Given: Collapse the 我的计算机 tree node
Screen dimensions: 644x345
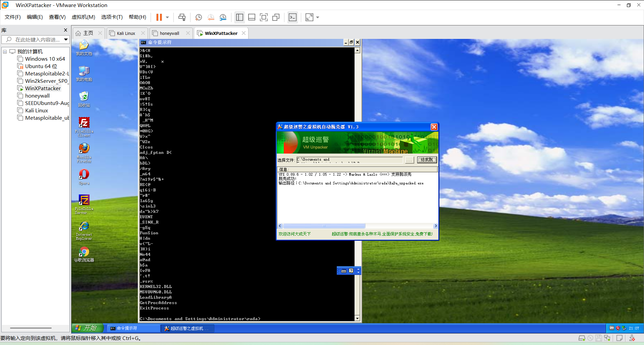Looking at the screenshot, I should pos(5,52).
